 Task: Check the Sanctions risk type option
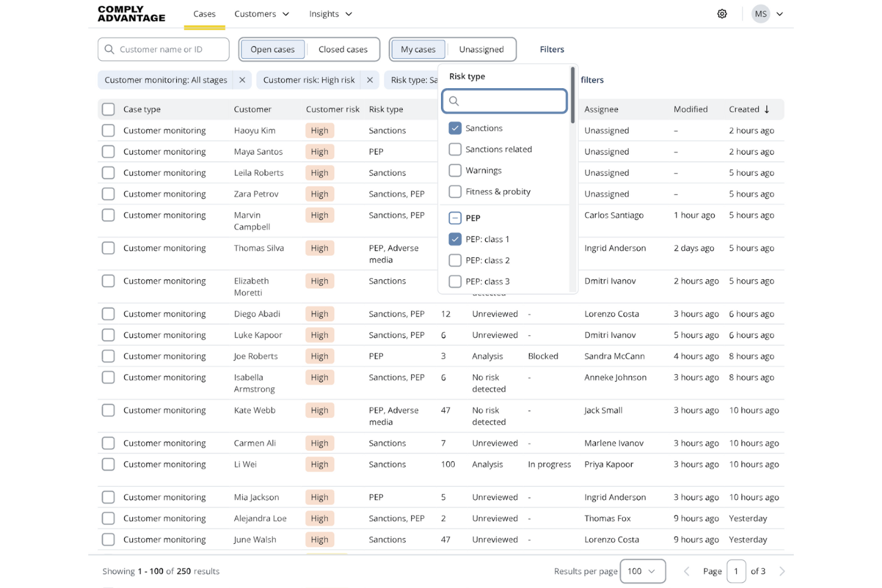coord(455,128)
